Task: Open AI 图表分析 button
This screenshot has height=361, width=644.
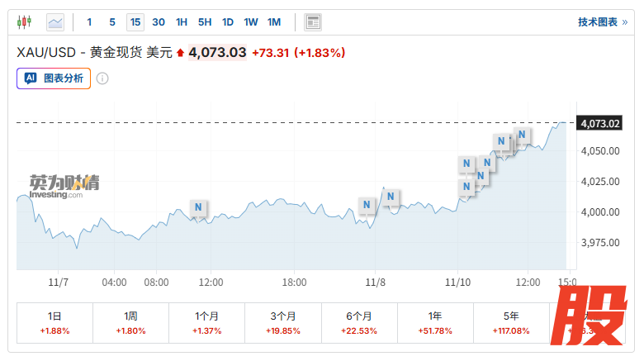Action: tap(54, 78)
